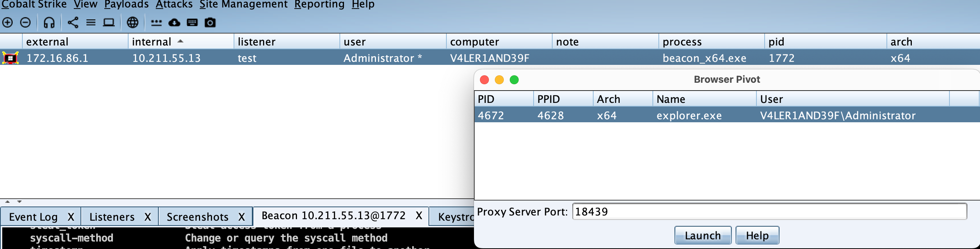Open Listeners via the headphones icon

pos(49,22)
